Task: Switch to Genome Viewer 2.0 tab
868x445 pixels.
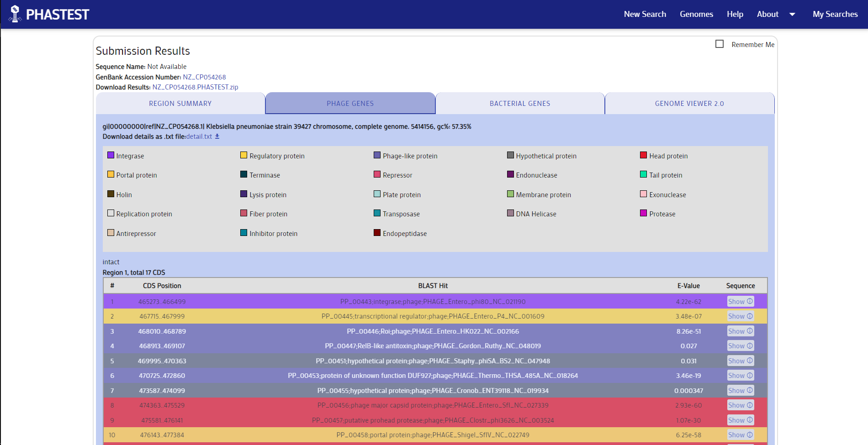Action: [689, 104]
